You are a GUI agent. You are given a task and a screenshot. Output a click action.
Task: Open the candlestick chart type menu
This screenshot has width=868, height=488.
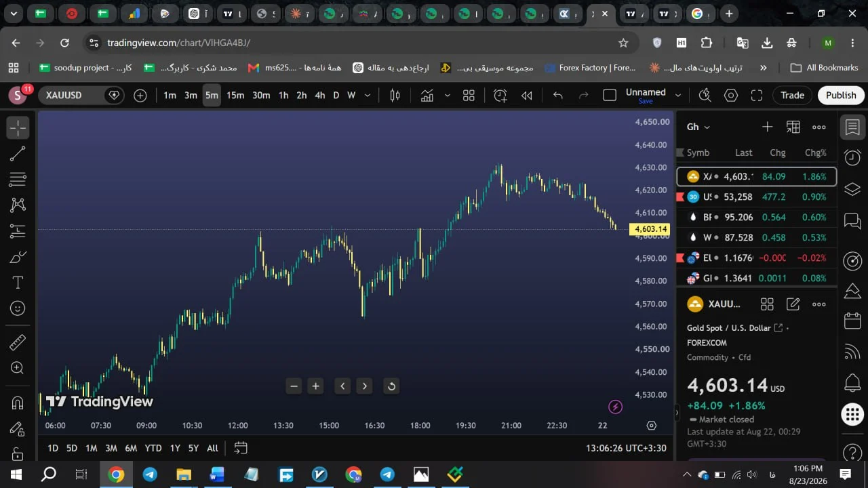pyautogui.click(x=395, y=96)
